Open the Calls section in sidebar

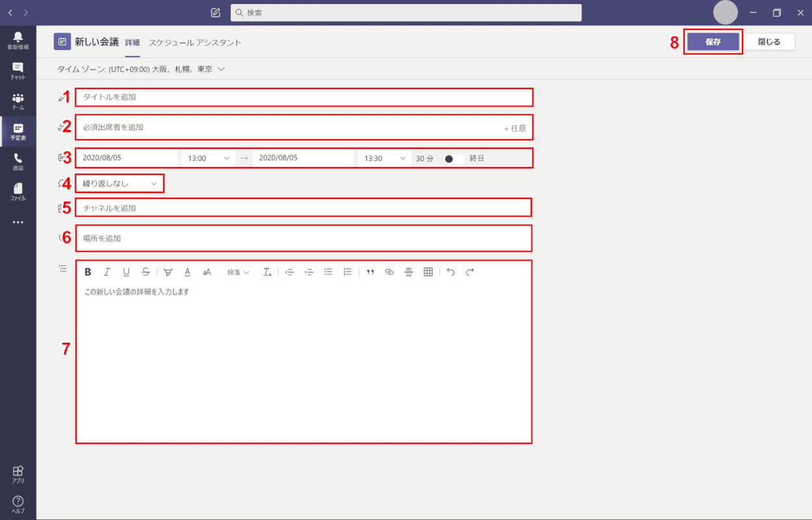[x=18, y=162]
